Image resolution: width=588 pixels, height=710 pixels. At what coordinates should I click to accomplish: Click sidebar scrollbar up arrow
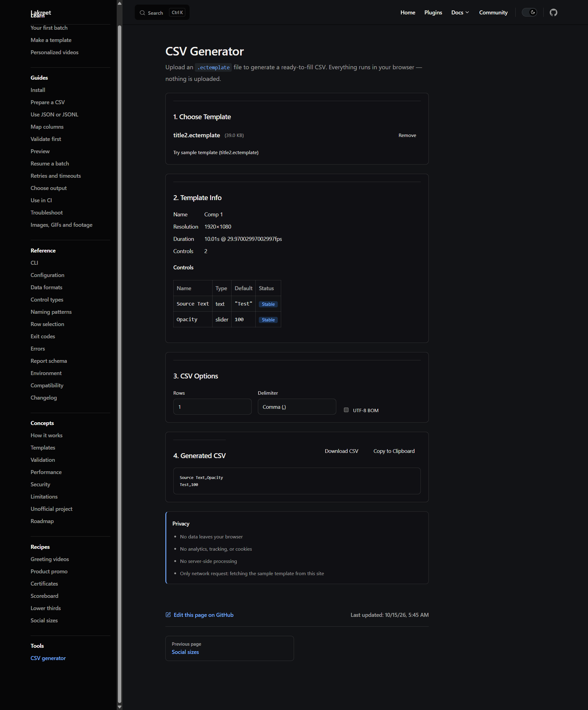pos(119,3)
